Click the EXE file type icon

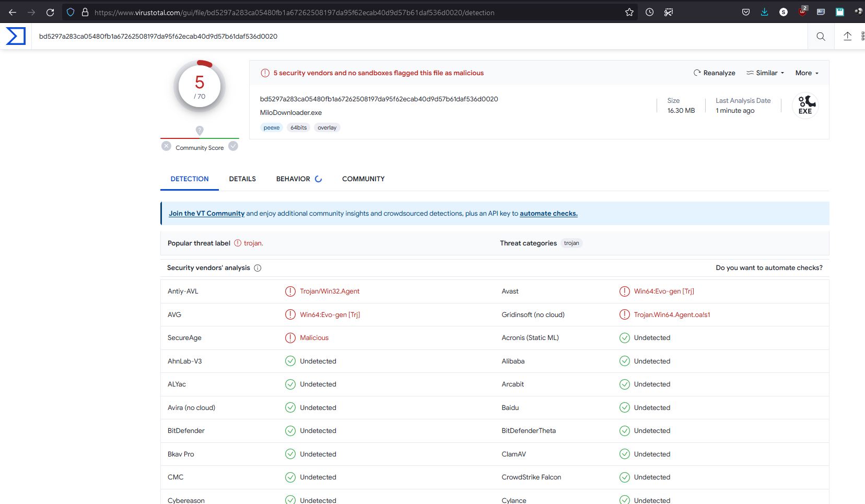point(805,105)
